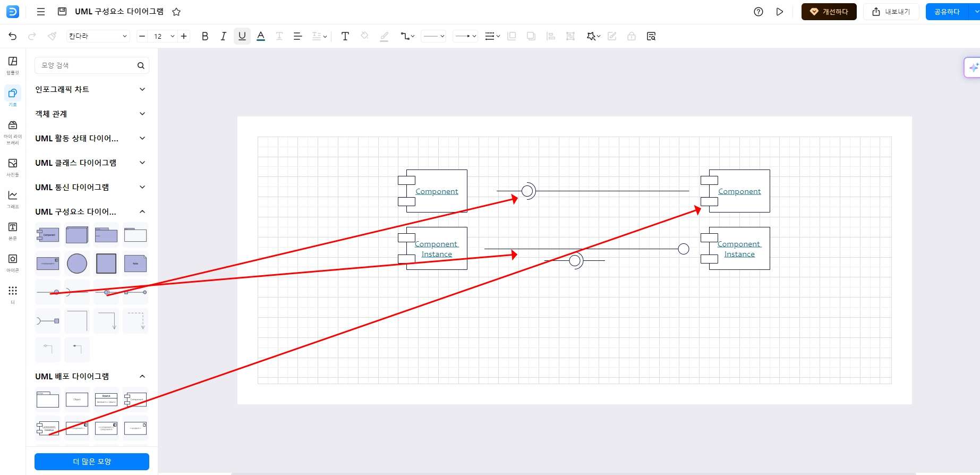Open the 사진들 sidebar tab

[x=13, y=167]
